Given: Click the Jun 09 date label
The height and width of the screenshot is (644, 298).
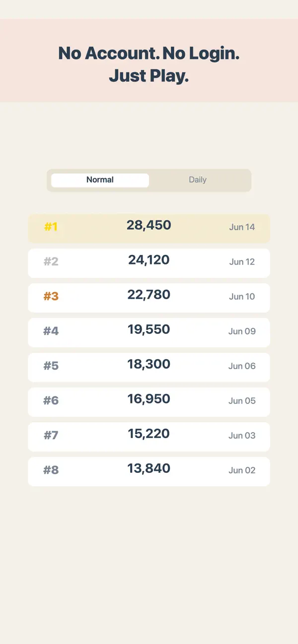Looking at the screenshot, I should point(242,331).
